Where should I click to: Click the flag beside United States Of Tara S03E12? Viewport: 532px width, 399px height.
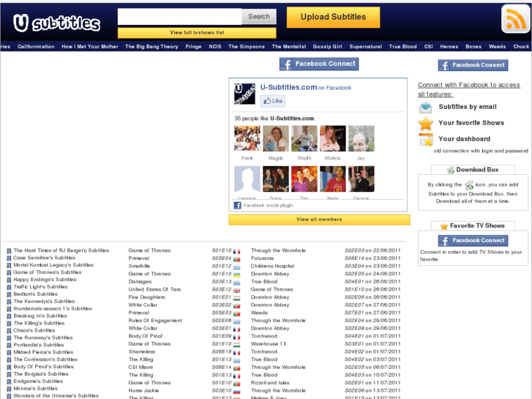pos(236,290)
